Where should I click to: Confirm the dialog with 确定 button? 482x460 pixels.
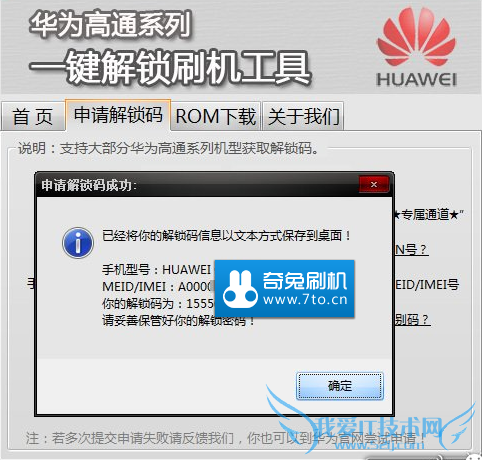340,386
